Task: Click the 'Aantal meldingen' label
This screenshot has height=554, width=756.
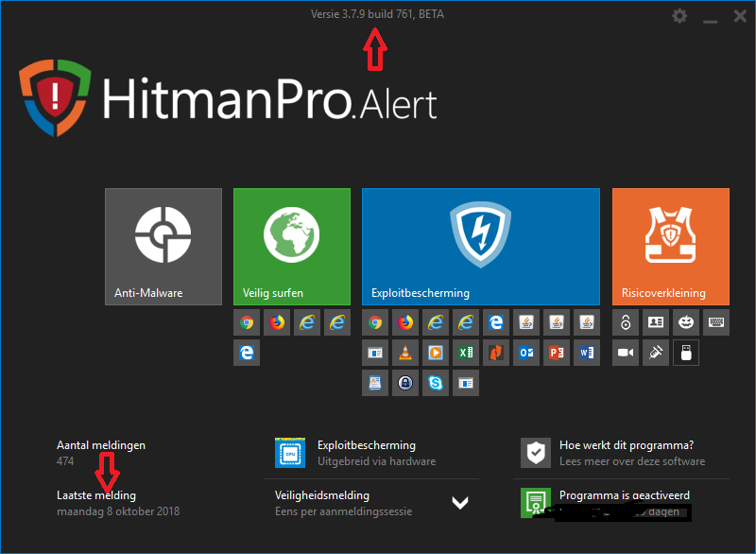Action: click(101, 445)
